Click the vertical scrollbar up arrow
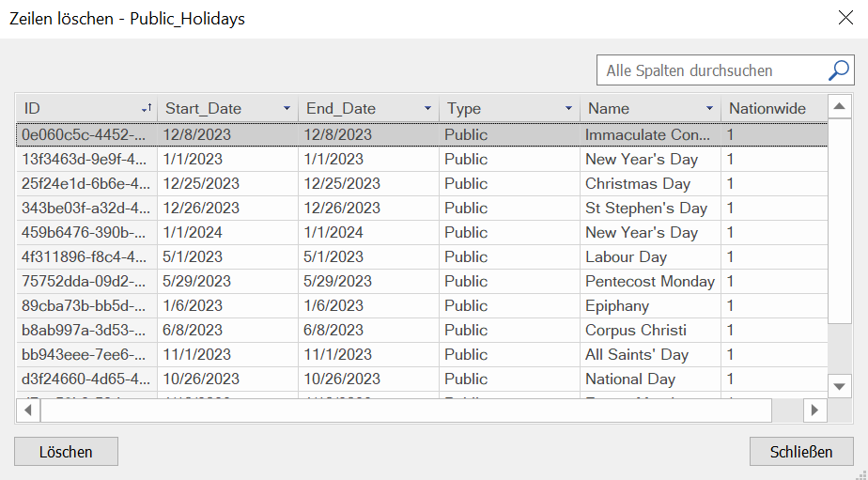This screenshot has height=480, width=868. pos(840,106)
